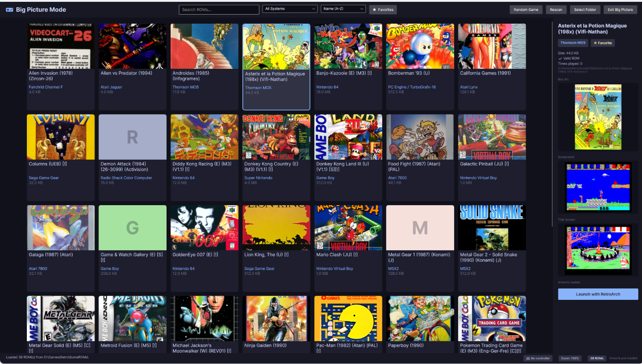This screenshot has height=364, width=642.
Task: Click the Thomson MO5 system badge in details
Action: point(573,43)
